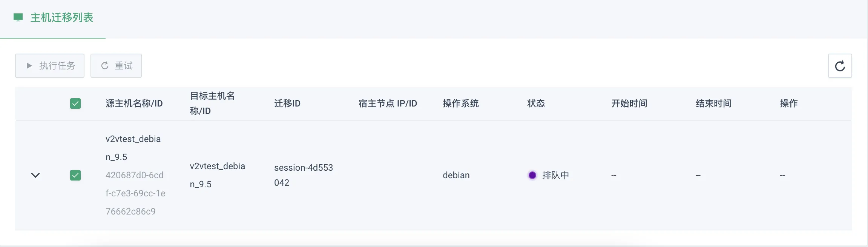Click the 迁移ID column header
This screenshot has height=247, width=868.
[x=287, y=103]
